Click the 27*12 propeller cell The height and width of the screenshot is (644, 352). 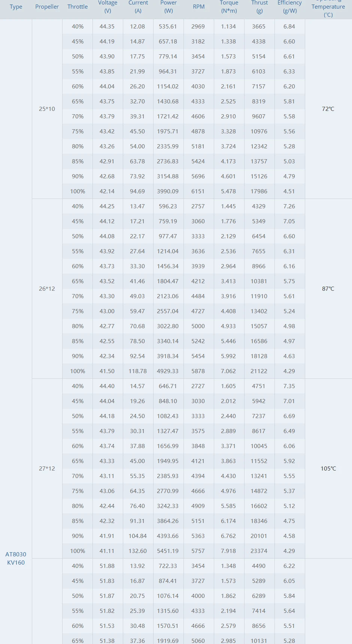tap(47, 469)
